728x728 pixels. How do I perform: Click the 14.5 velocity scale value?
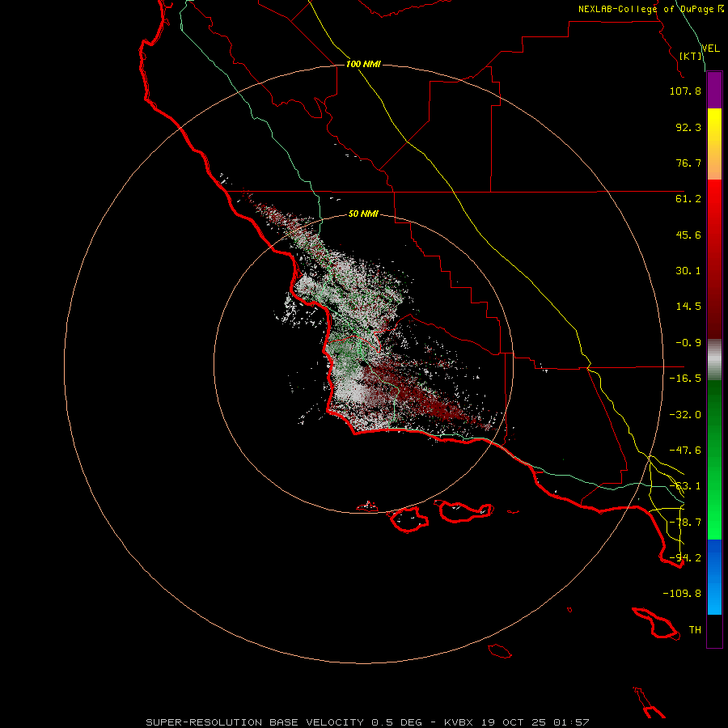tap(688, 307)
